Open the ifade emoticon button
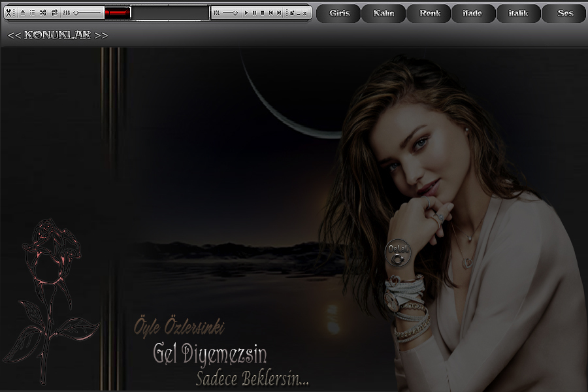Screen dimensions: 588x392 click(473, 14)
